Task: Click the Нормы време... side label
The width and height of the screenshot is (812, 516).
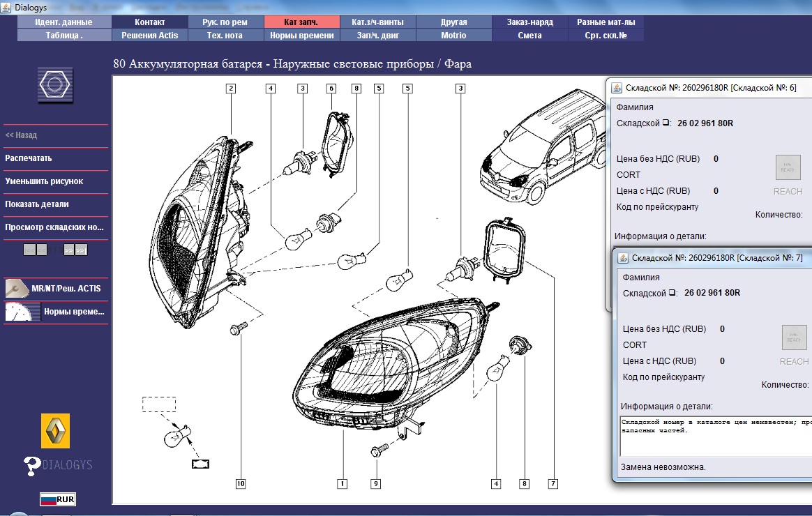Action: click(x=74, y=312)
